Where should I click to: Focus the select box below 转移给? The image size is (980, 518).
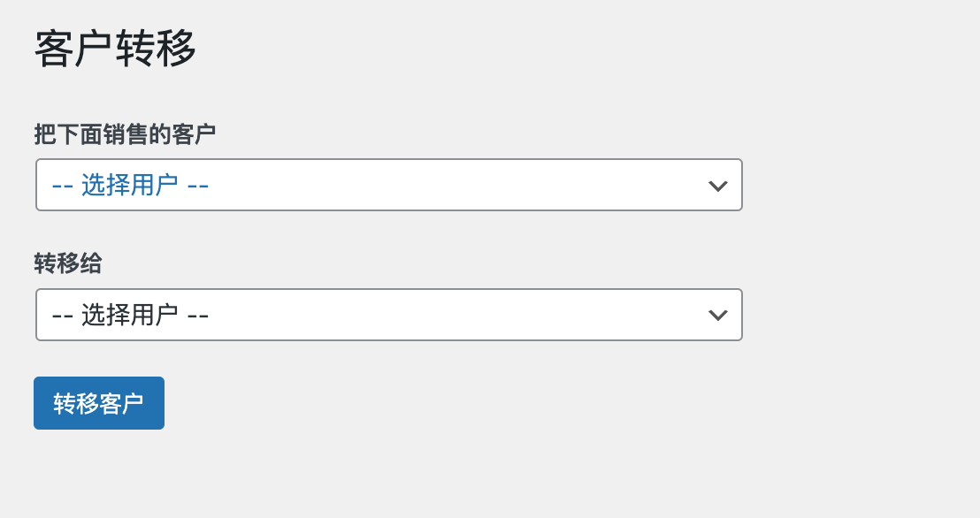388,315
